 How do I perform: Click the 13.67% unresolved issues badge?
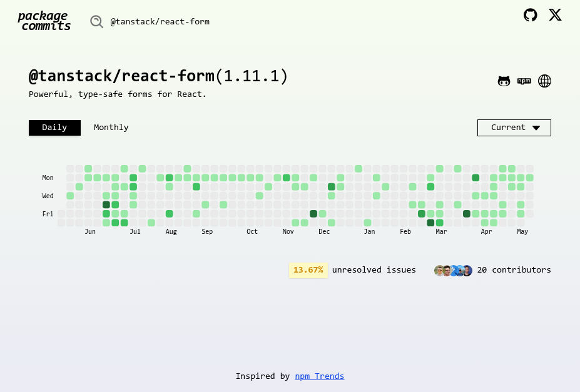coord(308,270)
